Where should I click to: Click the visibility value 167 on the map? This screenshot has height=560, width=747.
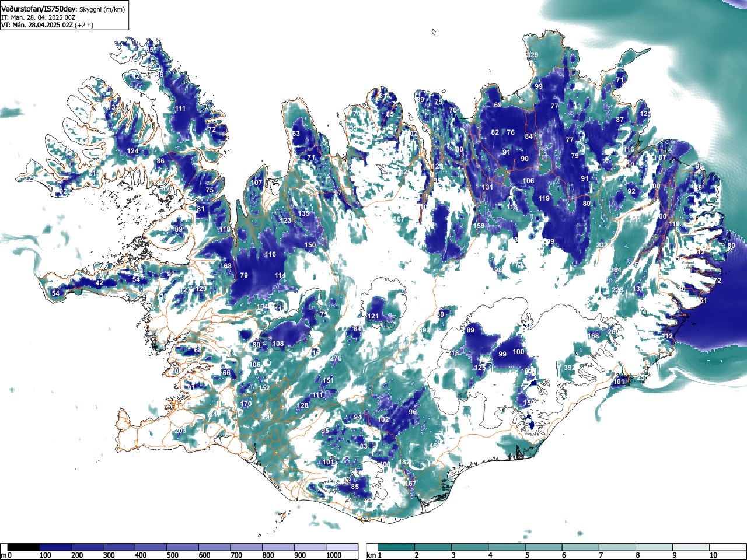(411, 484)
